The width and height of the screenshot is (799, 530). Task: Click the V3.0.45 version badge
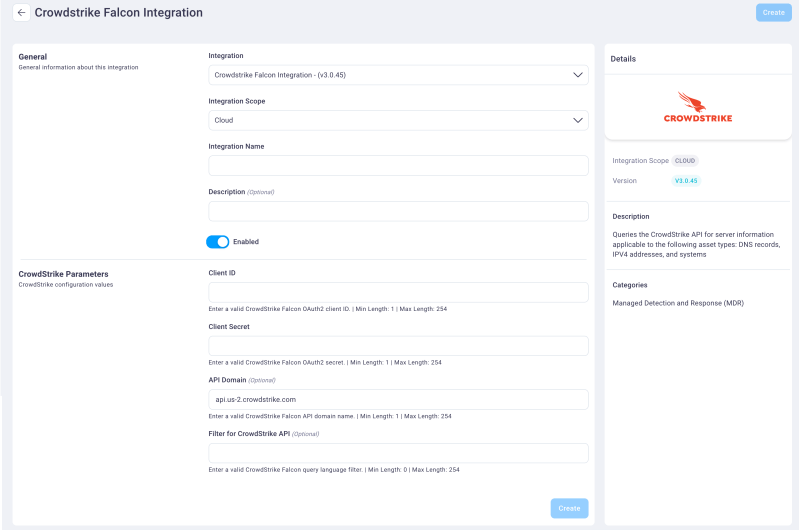coord(685,181)
